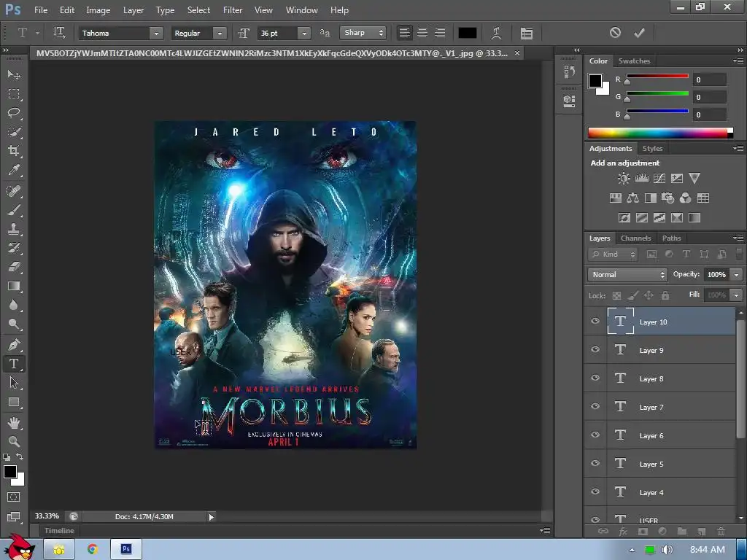This screenshot has height=560, width=747.
Task: Open the Filter menu
Action: click(x=233, y=10)
